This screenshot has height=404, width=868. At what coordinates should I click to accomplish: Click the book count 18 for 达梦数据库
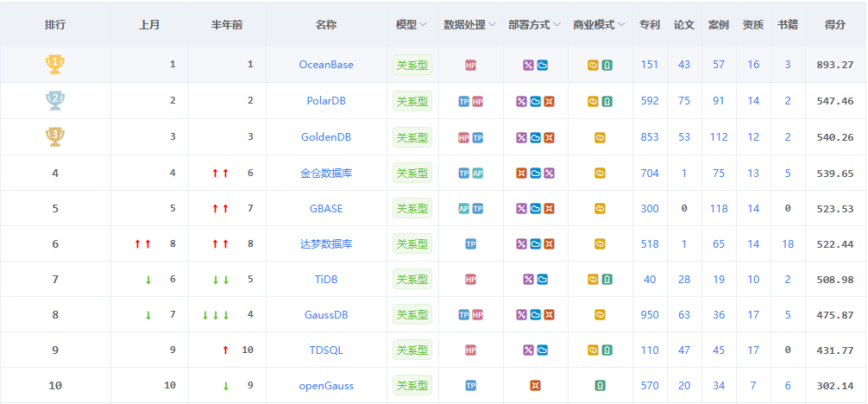coord(788,243)
